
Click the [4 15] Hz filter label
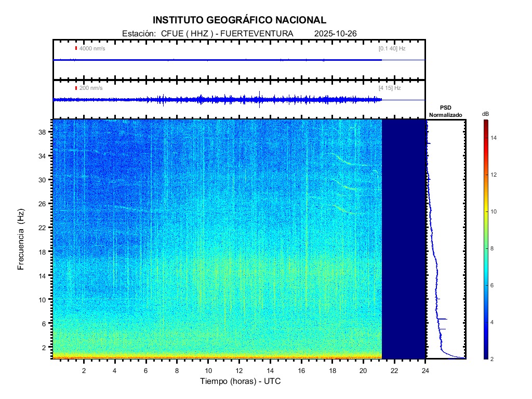390,88
